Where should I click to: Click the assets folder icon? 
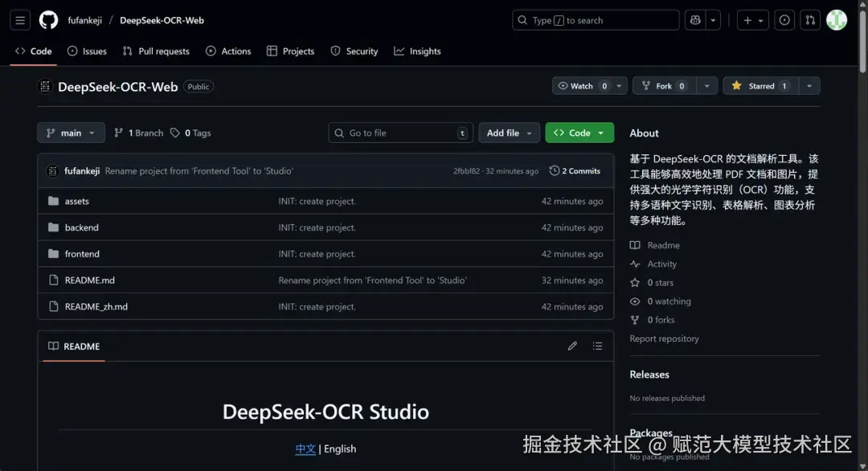coord(53,201)
